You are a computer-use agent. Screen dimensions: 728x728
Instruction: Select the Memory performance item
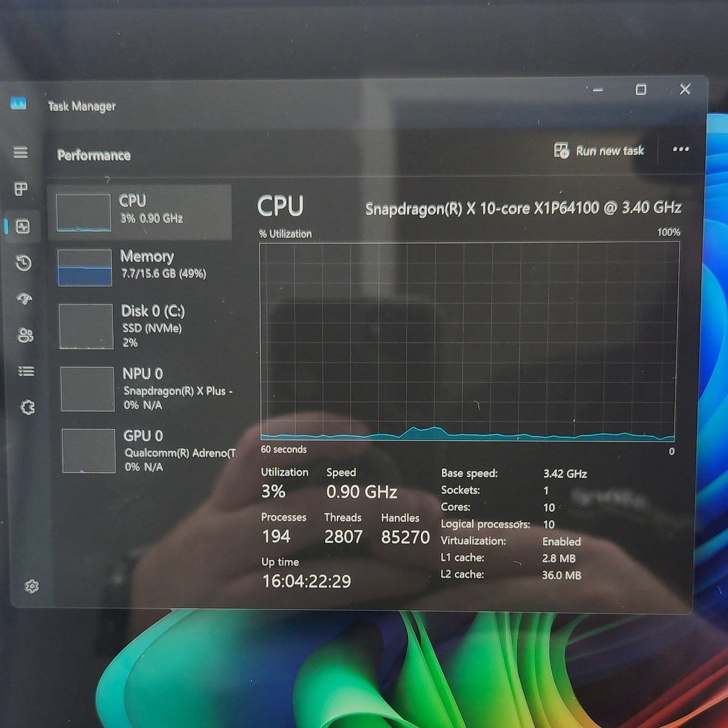(x=142, y=267)
